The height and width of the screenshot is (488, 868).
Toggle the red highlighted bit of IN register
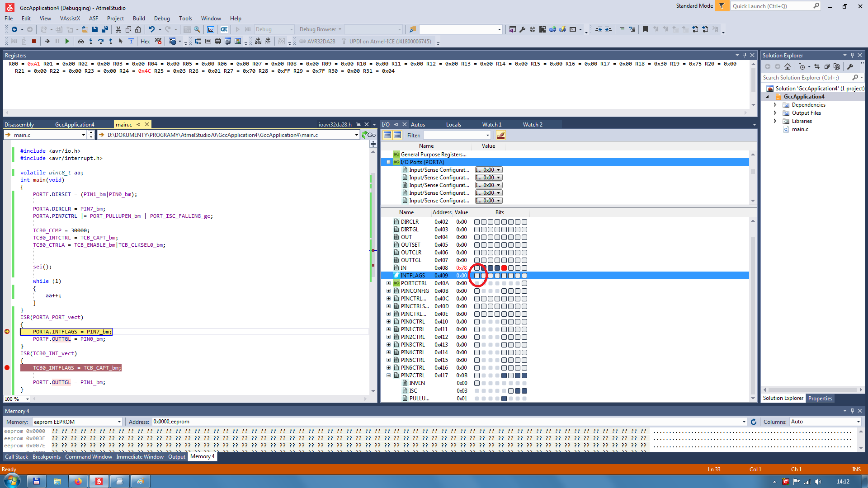[x=504, y=268]
